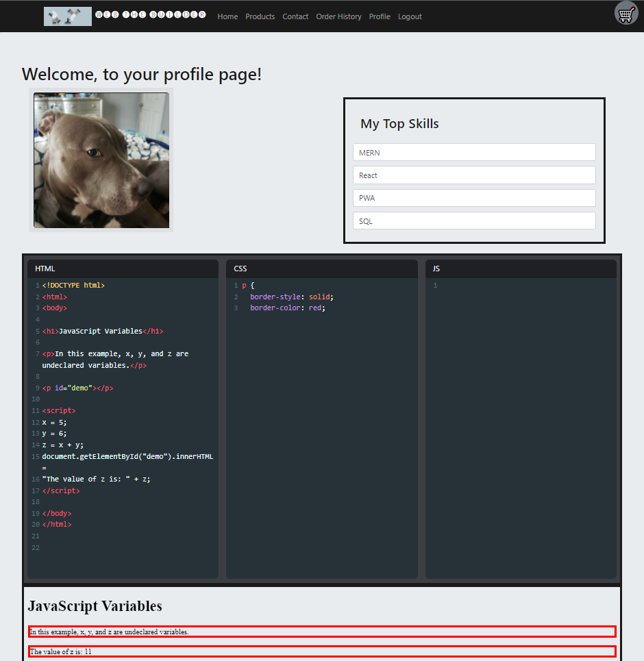The width and height of the screenshot is (644, 661).
Task: Click the closing </html> tag line
Action: tap(56, 525)
